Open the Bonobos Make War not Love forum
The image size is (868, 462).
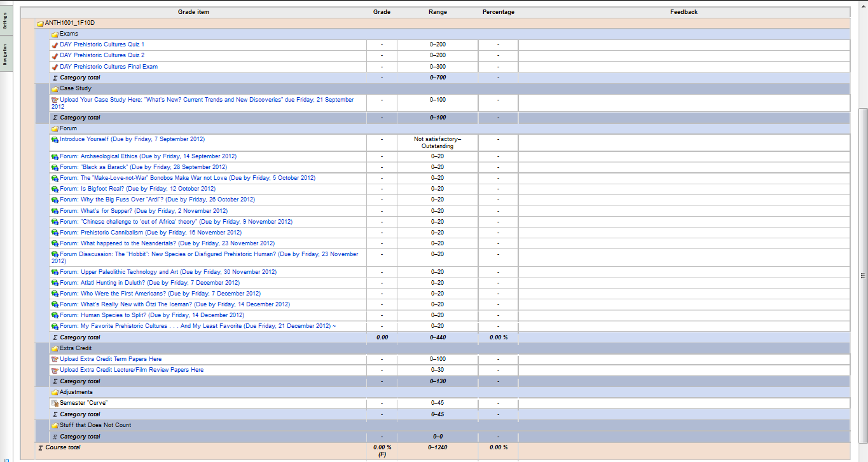click(188, 178)
